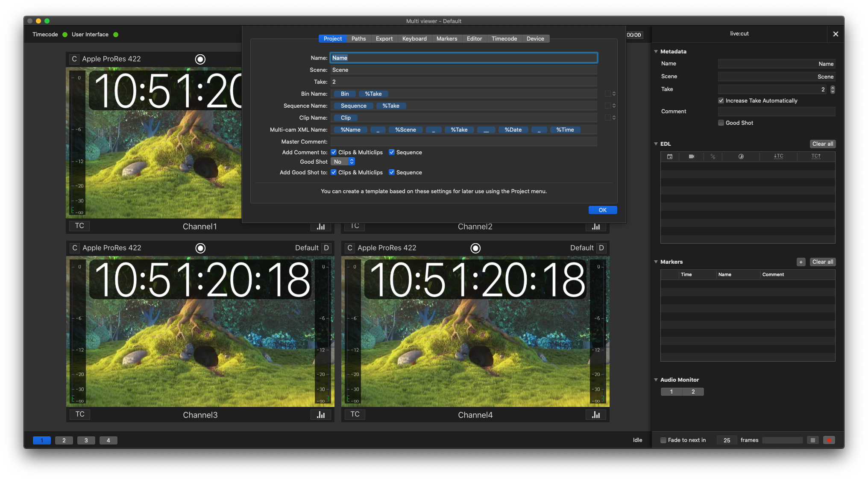Toggle Add Comment to Clips & Multiclips
The height and width of the screenshot is (480, 868).
(x=334, y=152)
